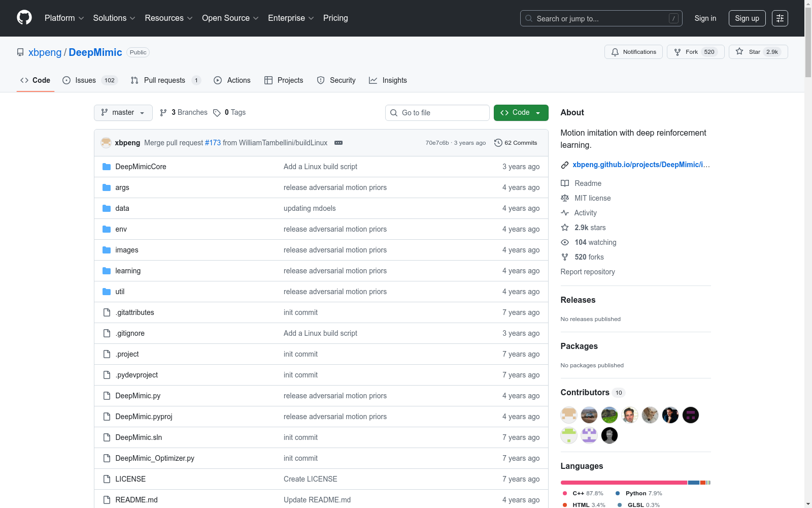Click the C++ segment of the language bar
This screenshot has height=508, width=812.
pos(624,483)
